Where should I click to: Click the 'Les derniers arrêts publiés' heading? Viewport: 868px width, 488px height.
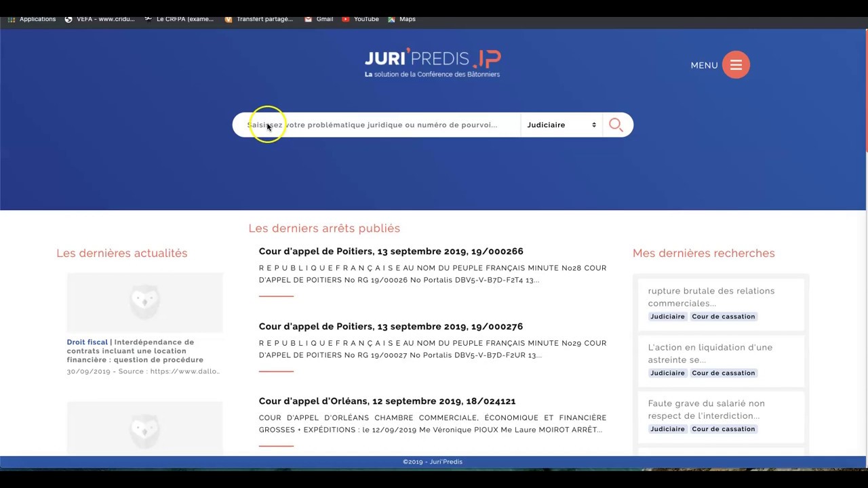click(x=324, y=228)
